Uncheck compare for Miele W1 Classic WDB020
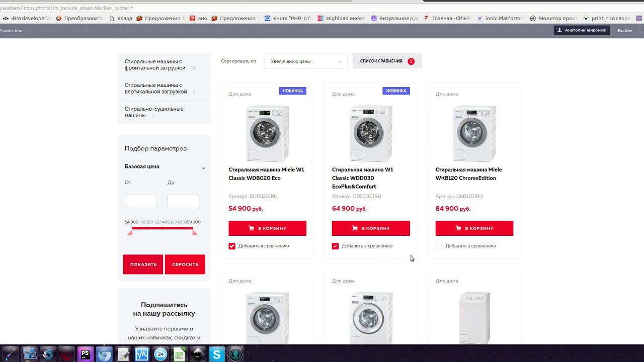The image size is (644, 362). click(x=232, y=246)
